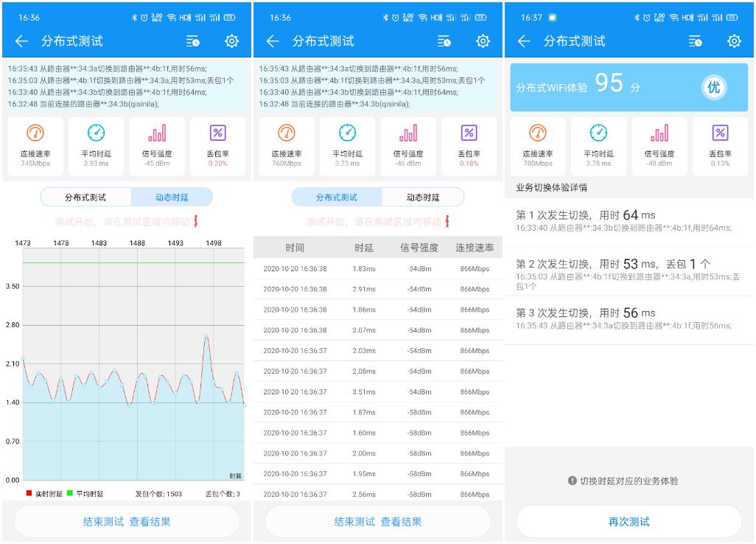Tap the 再次测试 button
This screenshot has width=756, height=544.
coord(629,521)
